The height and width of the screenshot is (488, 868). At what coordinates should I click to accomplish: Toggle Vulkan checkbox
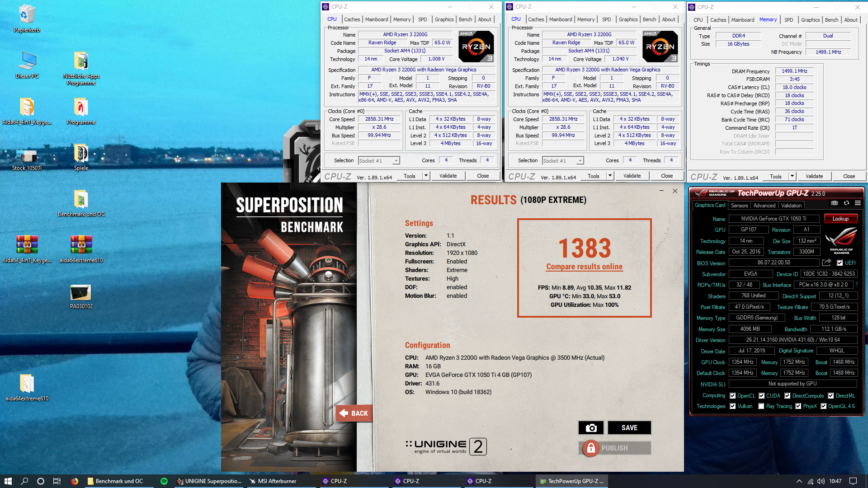coord(733,406)
